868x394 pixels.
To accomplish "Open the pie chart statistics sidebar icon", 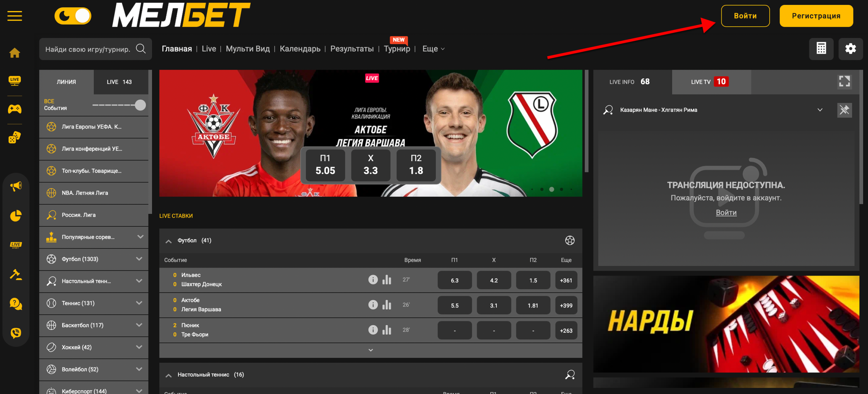I will click(16, 215).
